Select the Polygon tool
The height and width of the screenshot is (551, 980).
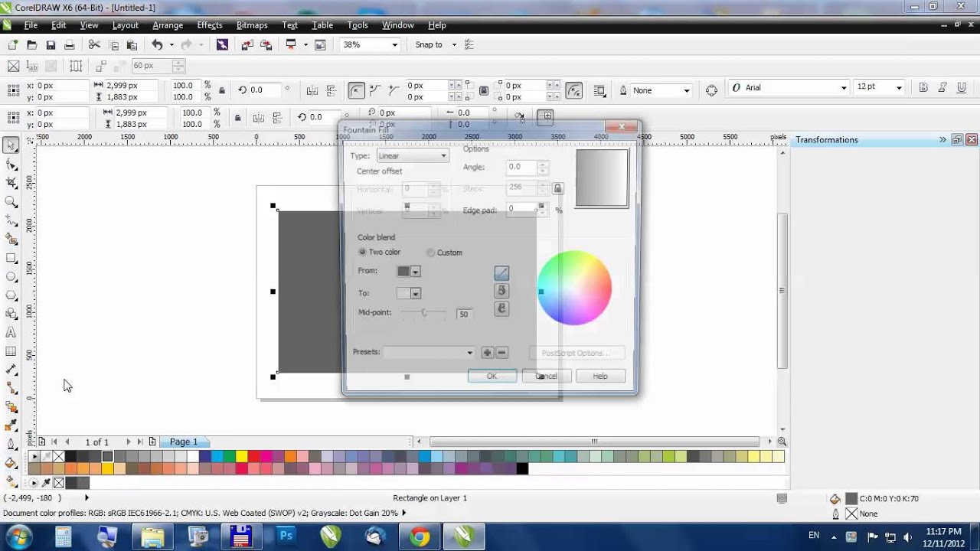[x=11, y=295]
